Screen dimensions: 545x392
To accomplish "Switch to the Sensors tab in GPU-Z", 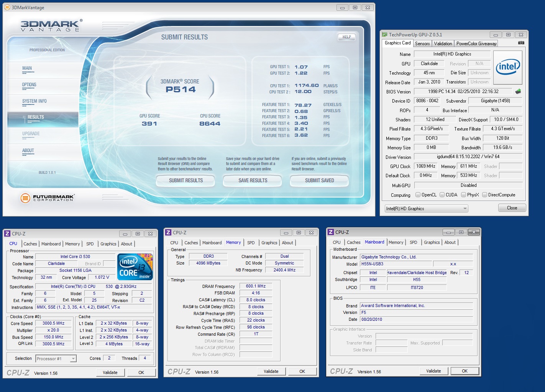I will point(422,44).
